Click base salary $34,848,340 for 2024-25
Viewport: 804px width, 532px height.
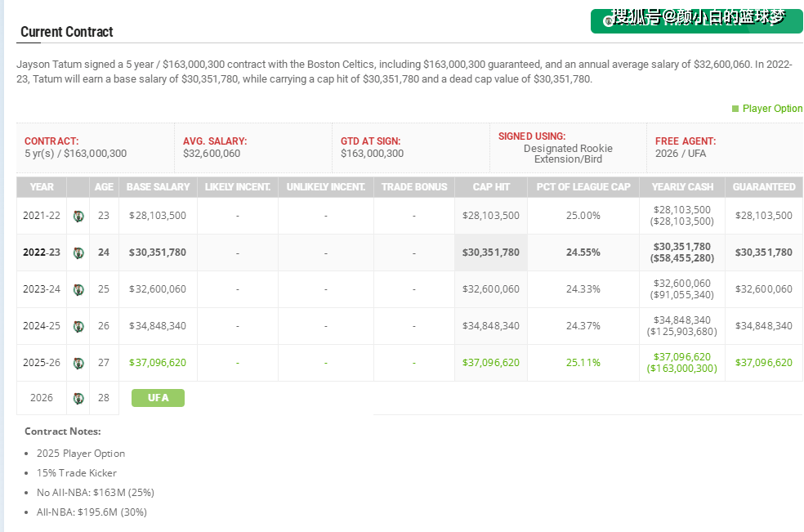(158, 326)
